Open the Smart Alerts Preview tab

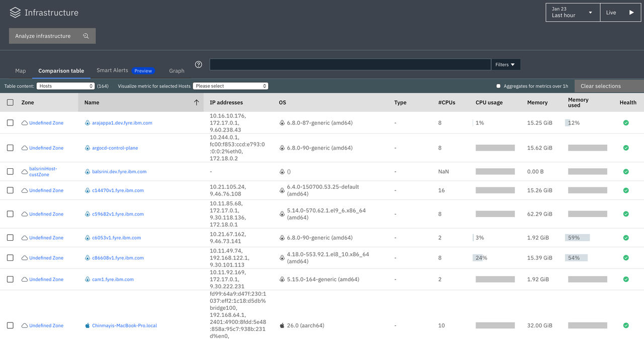(125, 71)
